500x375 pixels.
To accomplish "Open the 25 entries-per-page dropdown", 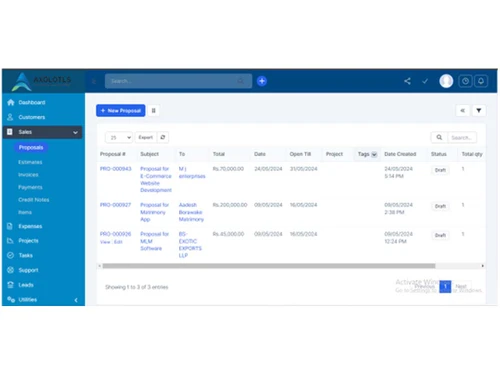I will [119, 137].
